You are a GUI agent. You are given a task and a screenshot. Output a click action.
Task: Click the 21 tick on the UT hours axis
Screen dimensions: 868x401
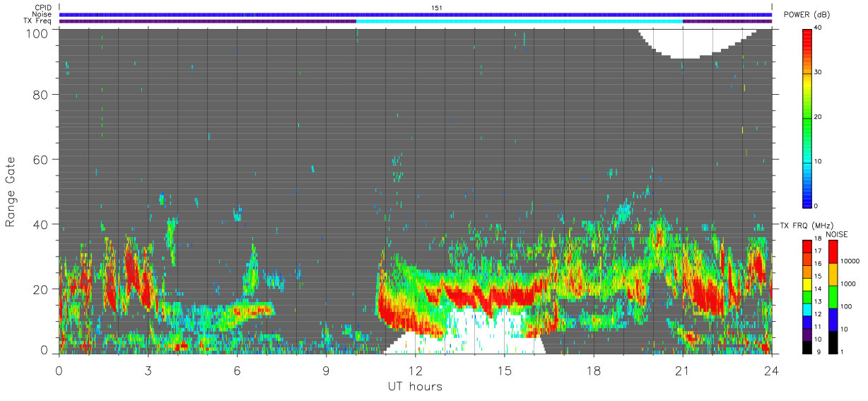683,370
